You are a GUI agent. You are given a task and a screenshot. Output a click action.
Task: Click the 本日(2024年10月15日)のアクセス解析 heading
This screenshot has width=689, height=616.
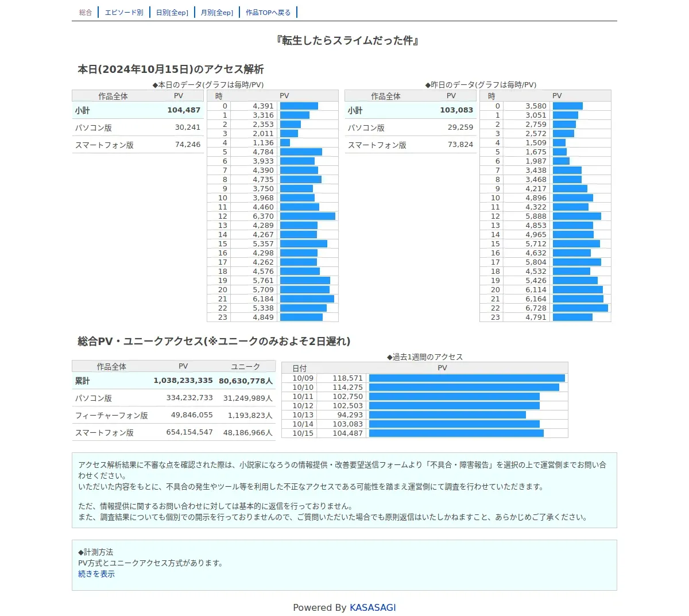pyautogui.click(x=171, y=69)
